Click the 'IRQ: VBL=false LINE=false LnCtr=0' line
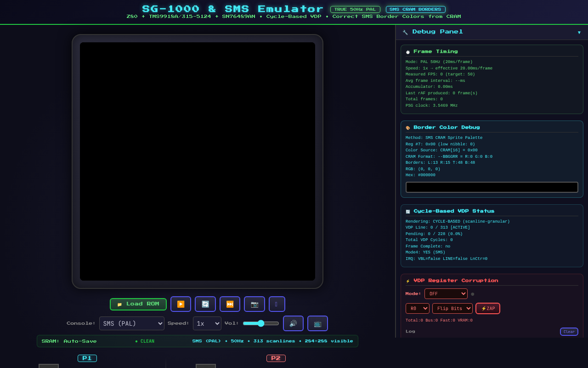The width and height of the screenshot is (588, 368). (x=447, y=259)
